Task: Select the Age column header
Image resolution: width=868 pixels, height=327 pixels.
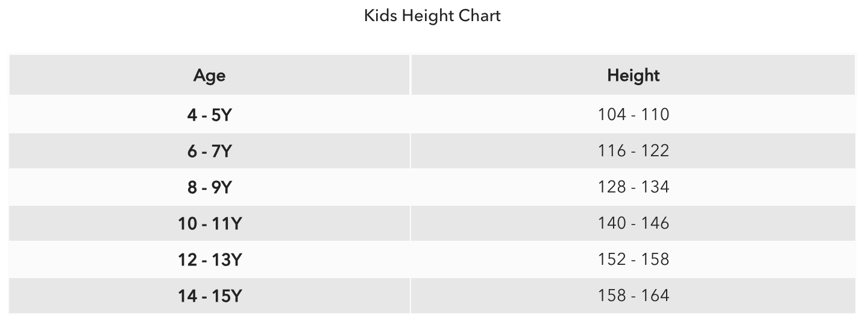Action: click(209, 75)
